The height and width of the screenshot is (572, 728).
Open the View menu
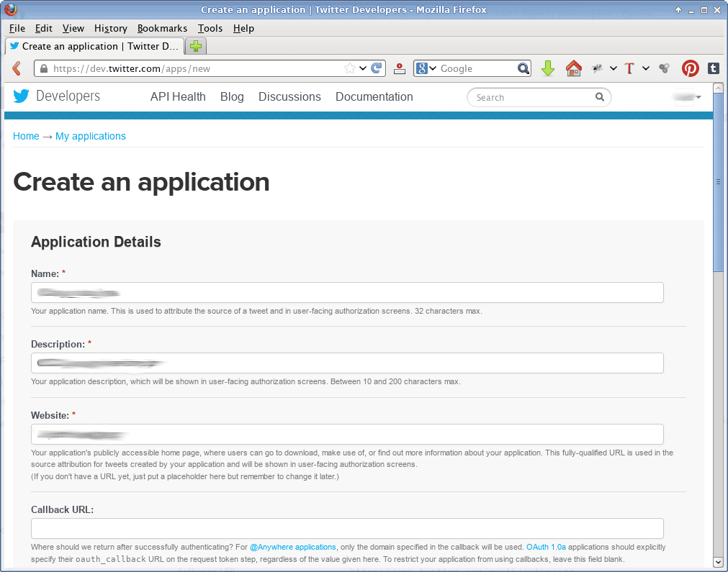[x=73, y=28]
